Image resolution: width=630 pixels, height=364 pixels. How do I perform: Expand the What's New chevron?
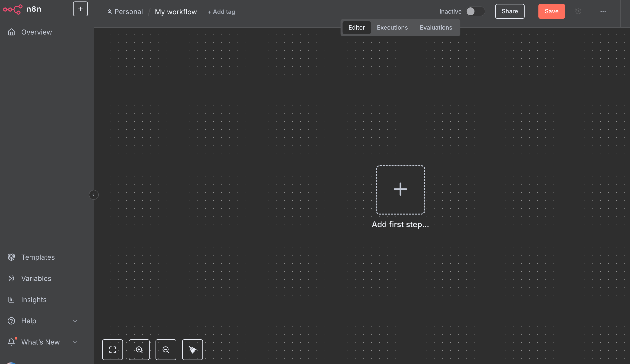click(x=75, y=342)
